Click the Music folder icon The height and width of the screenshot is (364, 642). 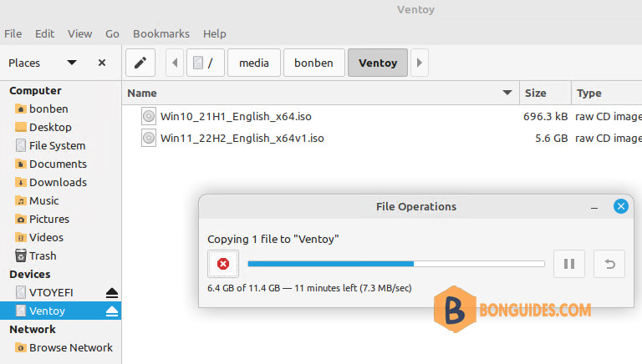[x=20, y=201]
